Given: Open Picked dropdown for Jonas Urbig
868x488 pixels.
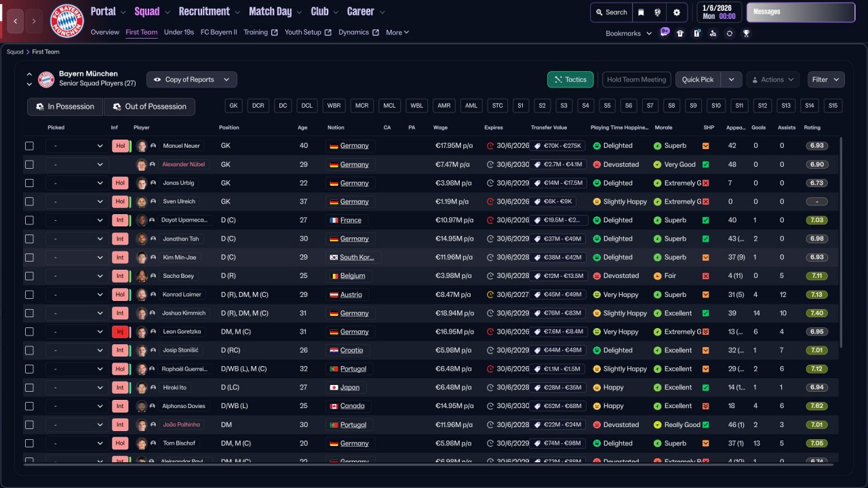Looking at the screenshot, I should [75, 183].
